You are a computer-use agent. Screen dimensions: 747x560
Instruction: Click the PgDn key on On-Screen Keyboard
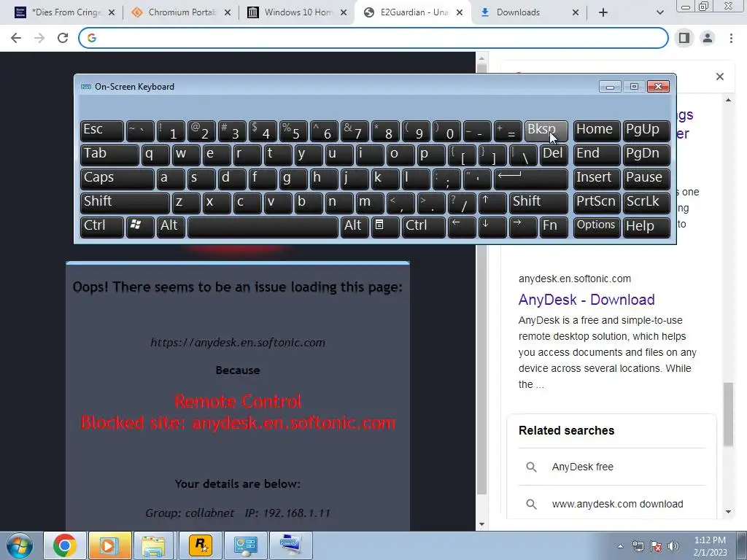pos(646,155)
